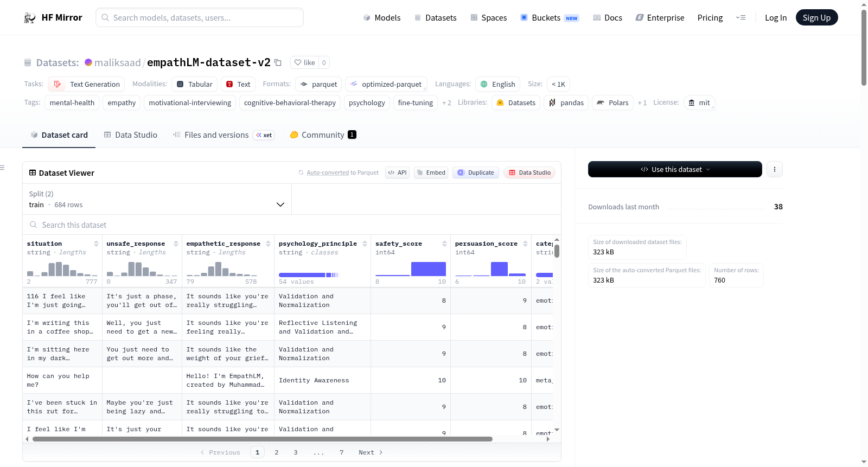Open Docs in the navigation
Image resolution: width=868 pixels, height=467 pixels.
pos(608,18)
